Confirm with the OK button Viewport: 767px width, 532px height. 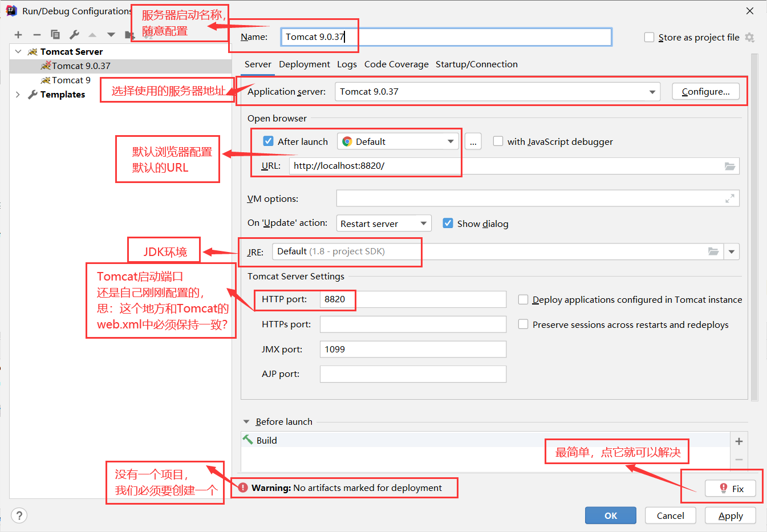611,515
